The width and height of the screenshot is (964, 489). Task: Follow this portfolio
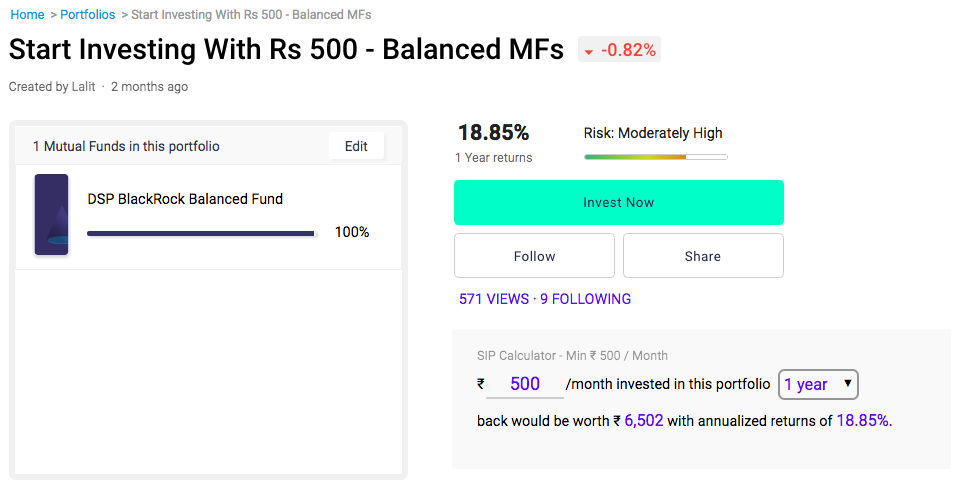click(x=534, y=256)
